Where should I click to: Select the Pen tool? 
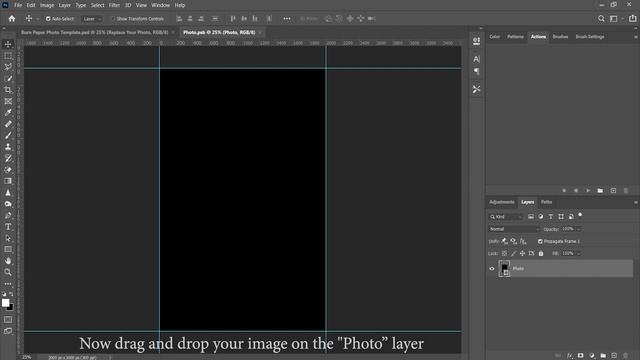[8, 216]
